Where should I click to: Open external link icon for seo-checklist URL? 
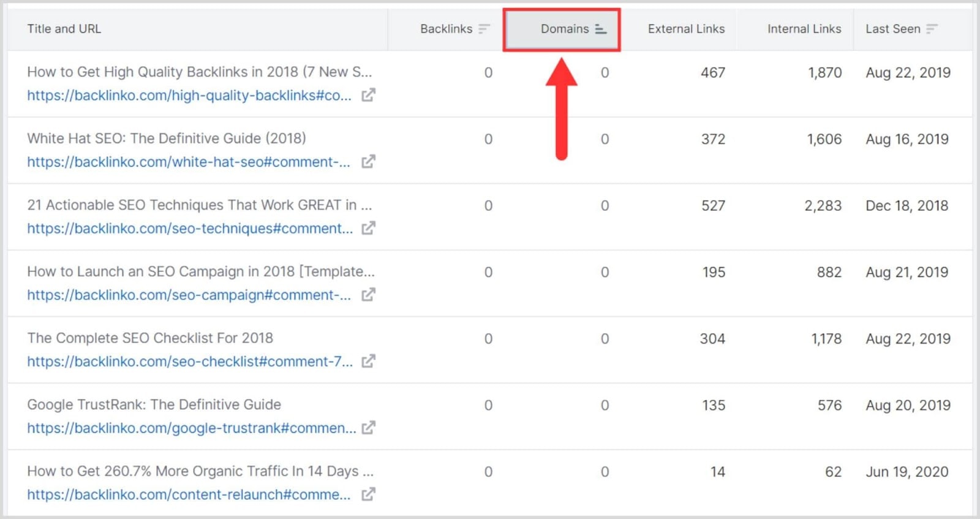click(368, 362)
